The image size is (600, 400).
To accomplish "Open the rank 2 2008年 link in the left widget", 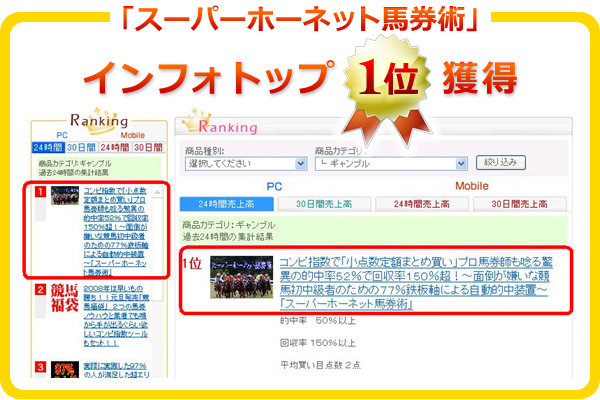I will point(116,315).
